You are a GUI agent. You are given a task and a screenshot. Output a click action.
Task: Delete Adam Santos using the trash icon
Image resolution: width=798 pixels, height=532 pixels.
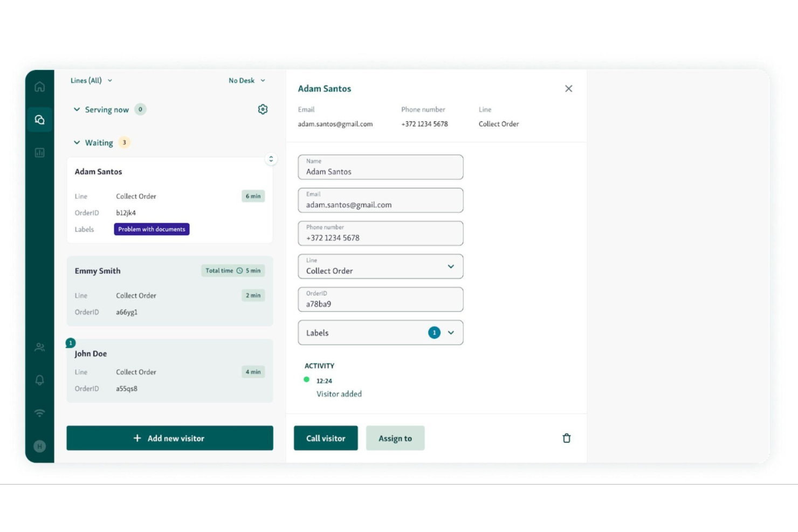click(x=566, y=438)
